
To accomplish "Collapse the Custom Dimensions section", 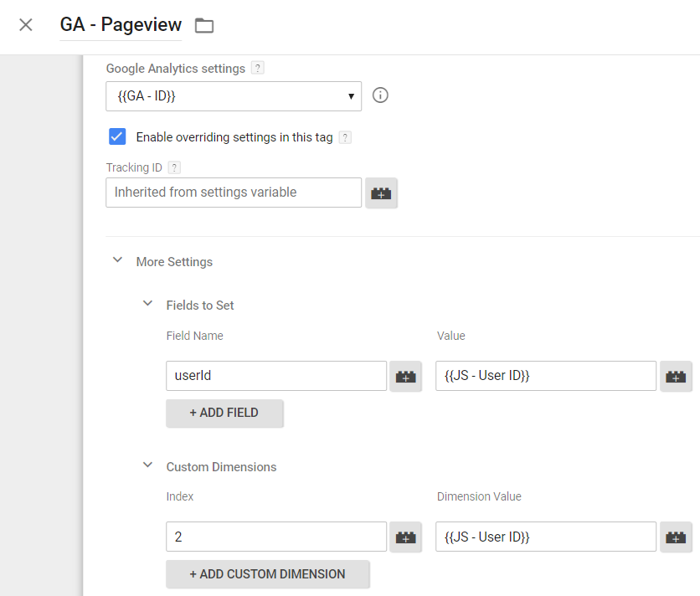I will [147, 465].
